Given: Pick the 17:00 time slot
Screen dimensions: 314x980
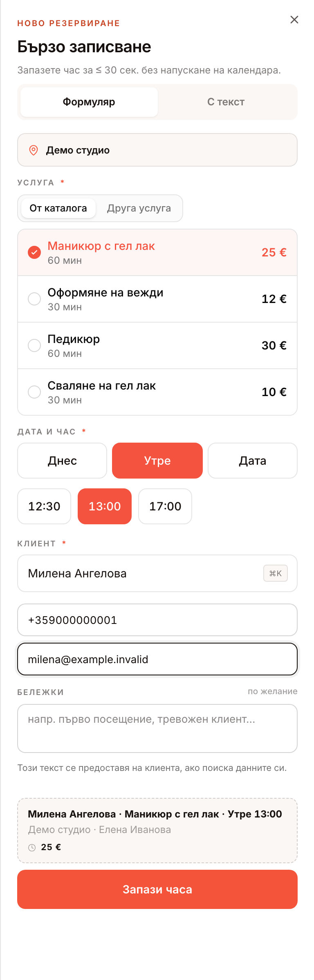Looking at the screenshot, I should click(165, 506).
